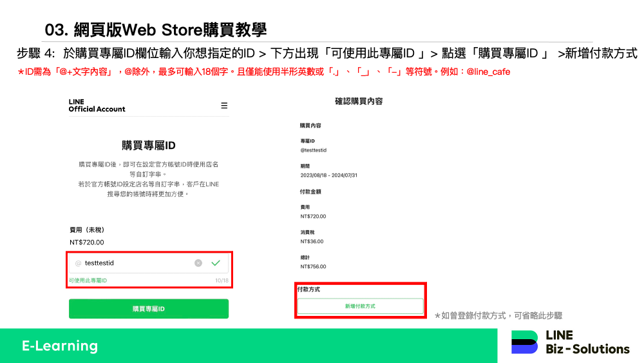Image resolution: width=644 pixels, height=363 pixels.
Task: Click the E-Learning banner text
Action: coord(60,346)
